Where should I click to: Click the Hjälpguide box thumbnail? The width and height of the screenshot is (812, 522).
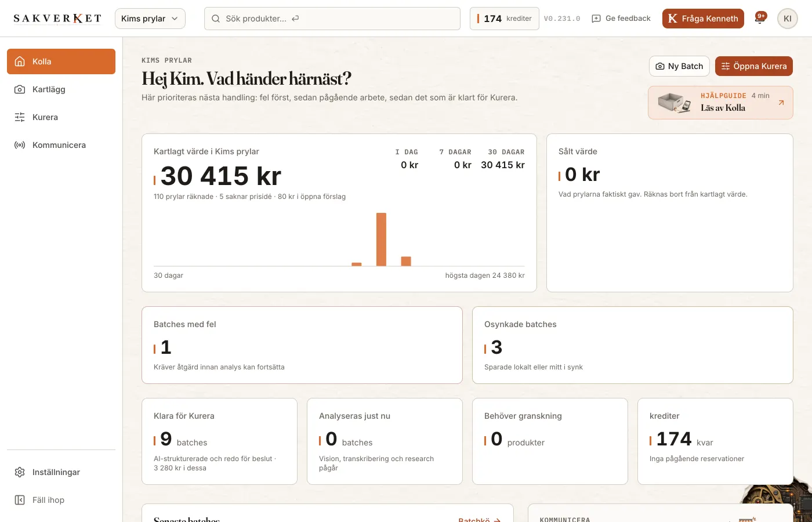coord(675,103)
